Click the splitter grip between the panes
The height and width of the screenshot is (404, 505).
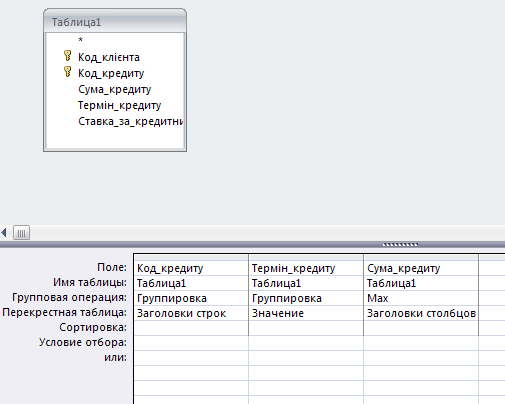pyautogui.click(x=400, y=245)
